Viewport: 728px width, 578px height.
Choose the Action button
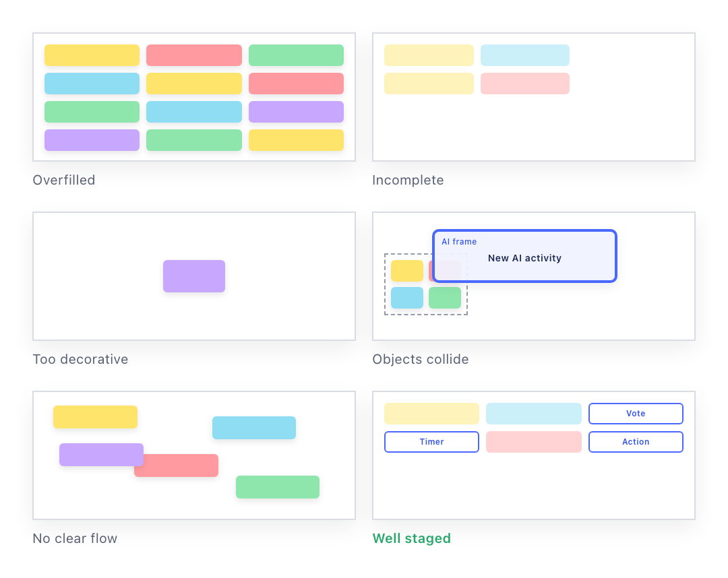coord(636,442)
